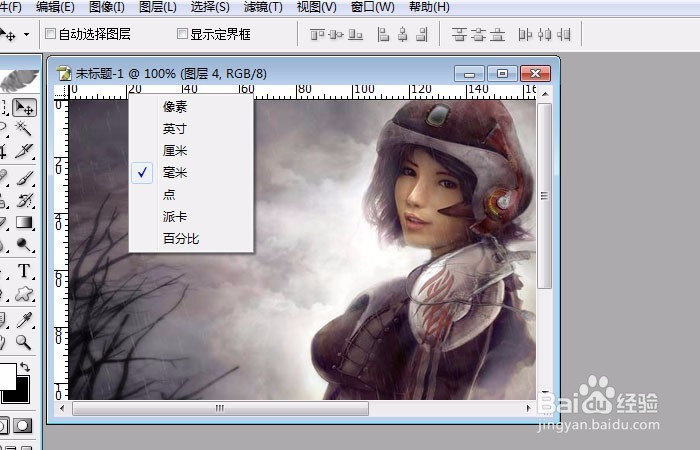This screenshot has width=700, height=450.
Task: Switch to Quick Mask mode
Action: [22, 425]
